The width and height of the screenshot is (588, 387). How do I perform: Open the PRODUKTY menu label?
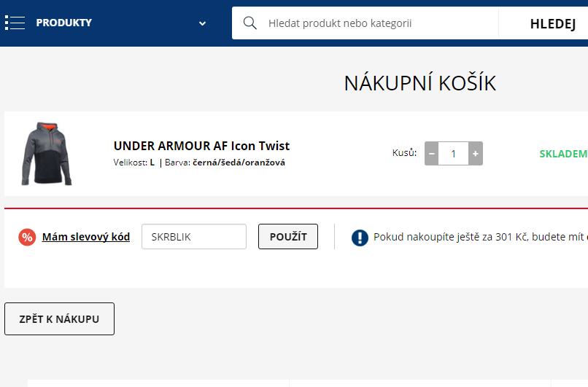point(63,23)
